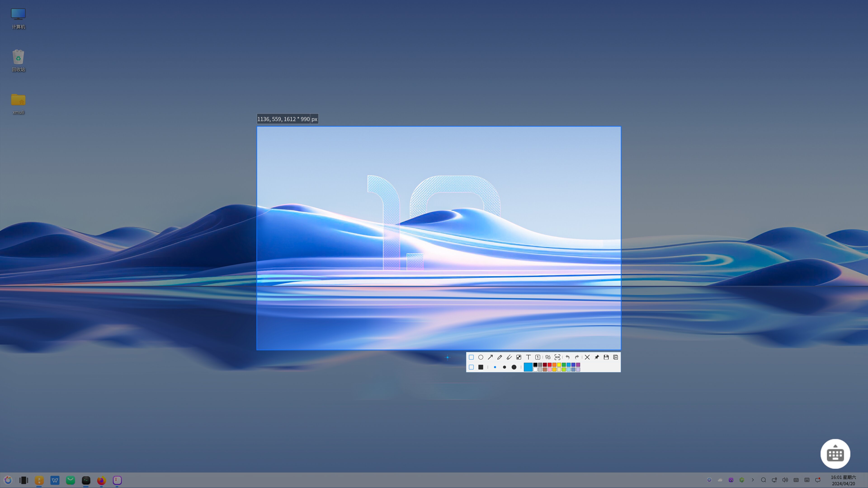Choose hollow outline rectangle style
Image resolution: width=868 pixels, height=488 pixels.
[471, 367]
